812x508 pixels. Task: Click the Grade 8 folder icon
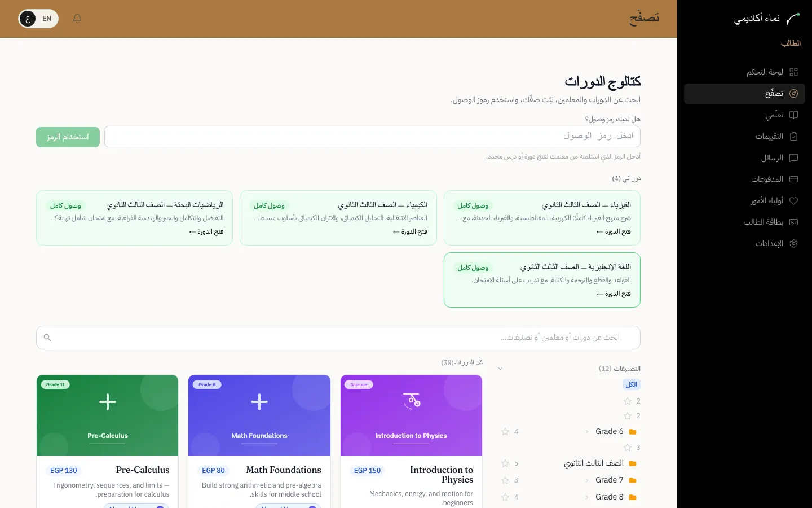(x=633, y=497)
